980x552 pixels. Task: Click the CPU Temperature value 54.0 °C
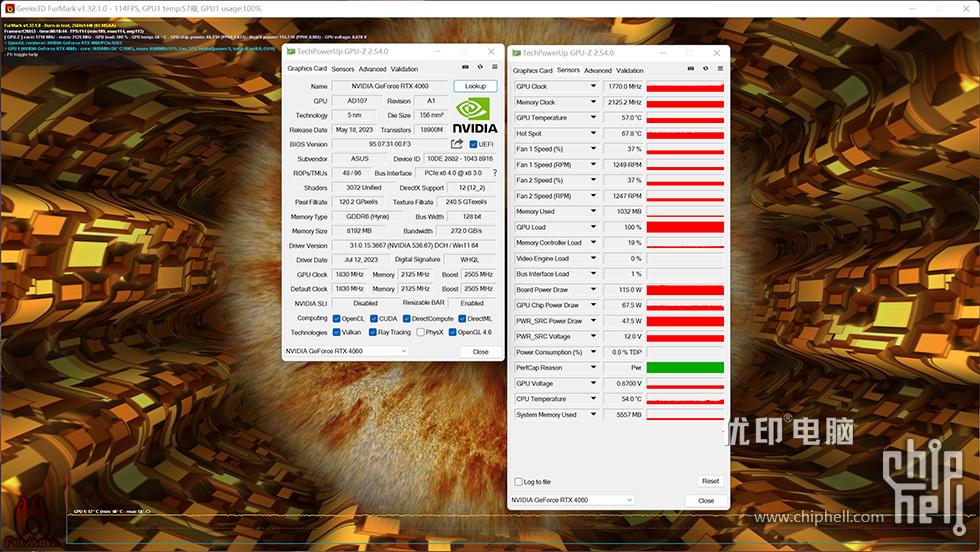tap(624, 399)
